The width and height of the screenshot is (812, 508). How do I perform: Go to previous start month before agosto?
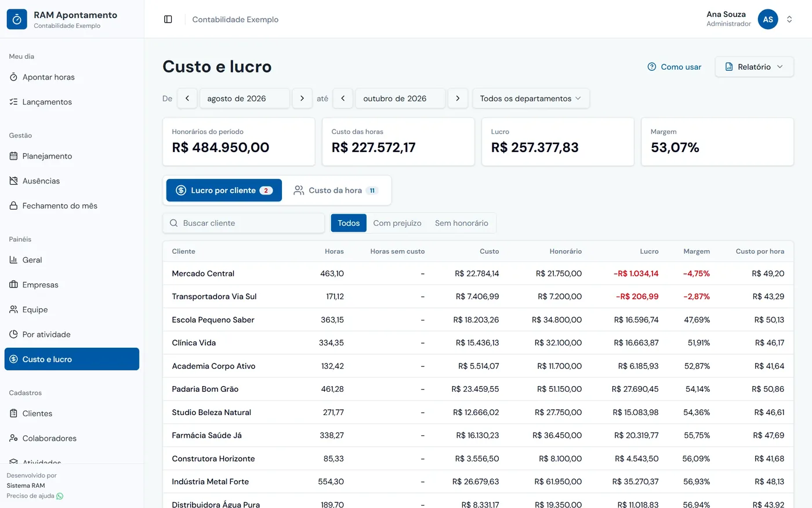[187, 99]
